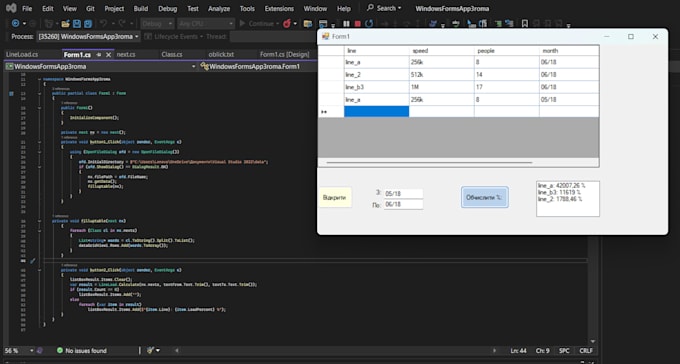This screenshot has width=680, height=364.
Task: Save all files using the double-floppy icon
Action: pos(88,23)
